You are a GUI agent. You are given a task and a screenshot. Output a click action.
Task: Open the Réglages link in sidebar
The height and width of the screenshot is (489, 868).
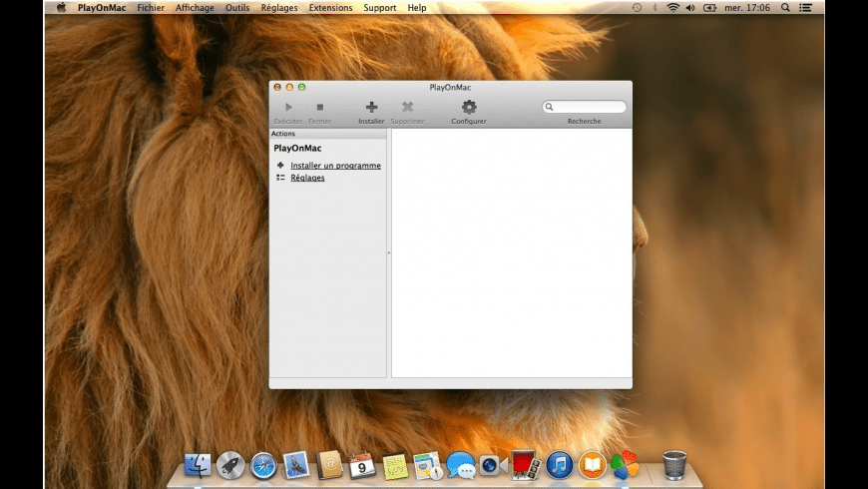coord(307,178)
